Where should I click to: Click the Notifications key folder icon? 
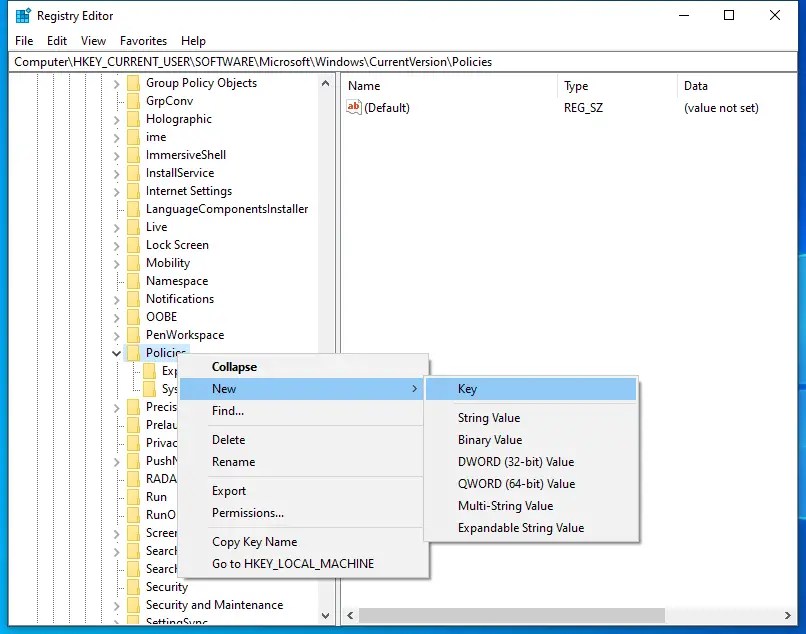pyautogui.click(x=135, y=299)
